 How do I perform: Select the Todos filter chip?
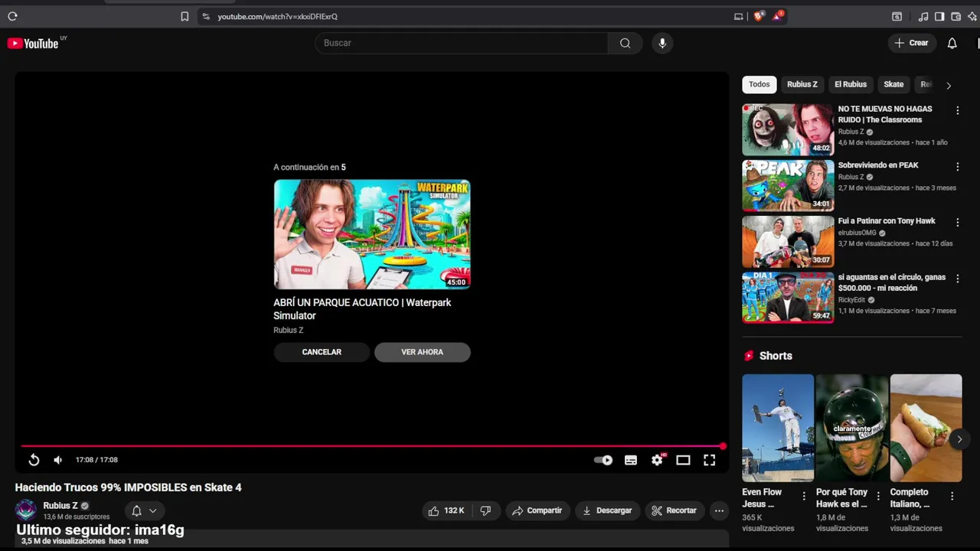[759, 84]
